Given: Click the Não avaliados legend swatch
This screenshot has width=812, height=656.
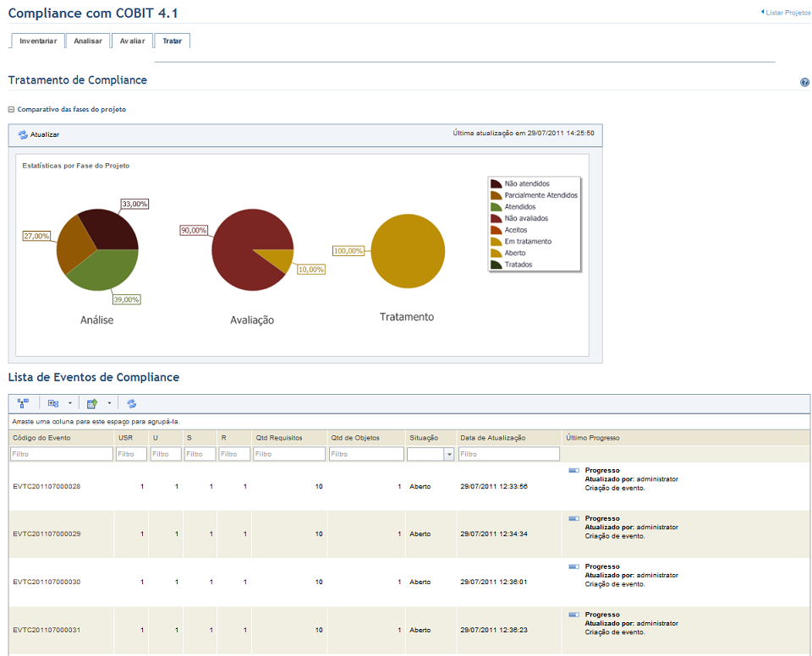Looking at the screenshot, I should [x=497, y=218].
